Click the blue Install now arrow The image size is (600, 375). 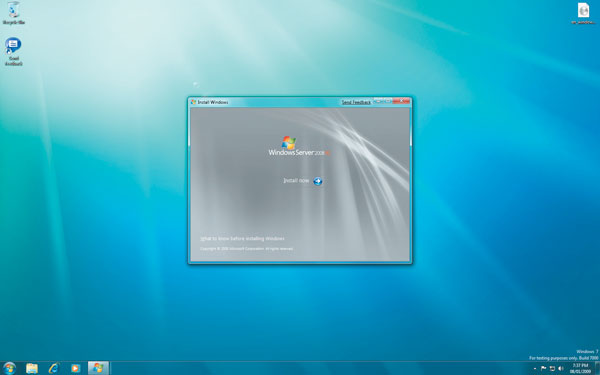pos(318,181)
